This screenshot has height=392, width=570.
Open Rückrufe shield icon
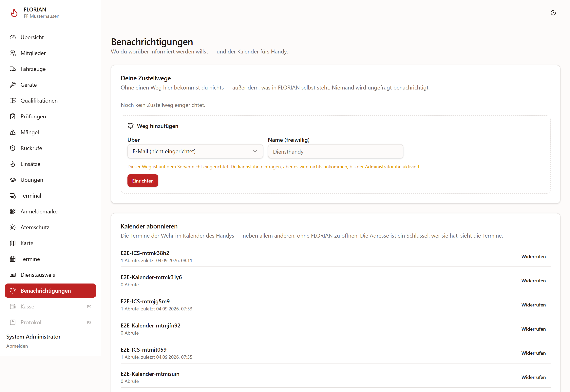pos(12,148)
